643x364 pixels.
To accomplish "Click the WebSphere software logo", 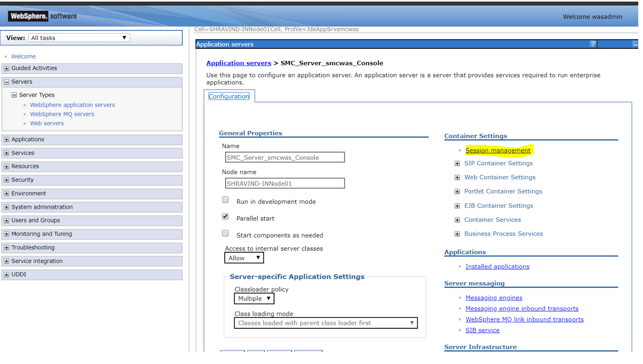I will tap(43, 16).
